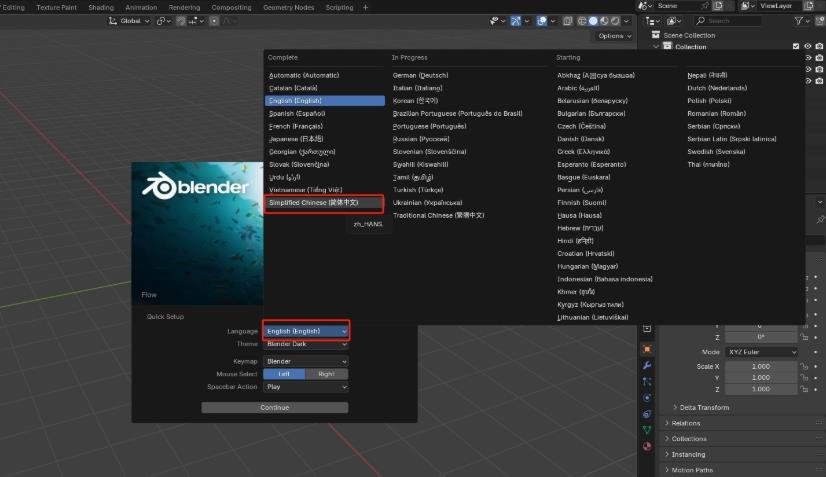Screen dimensions: 826x477
Task: Open the Object Constraints tab
Action: pyautogui.click(x=647, y=414)
